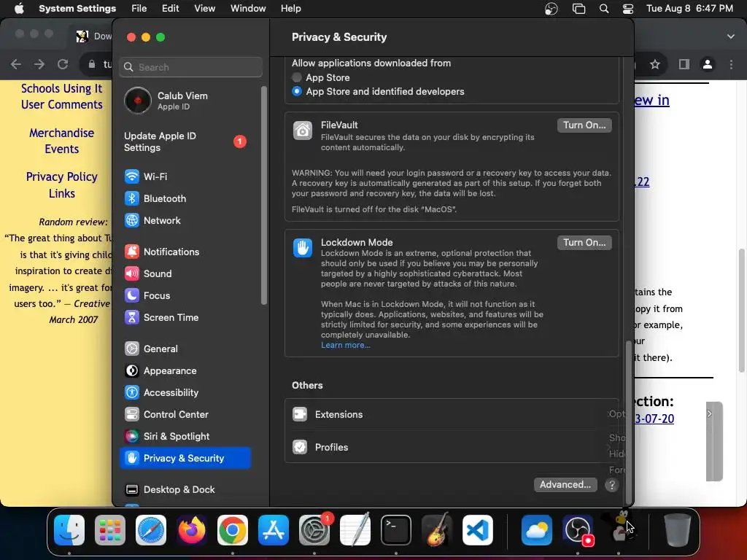
Task: Open GarageBand from the Dock
Action: 437,530
